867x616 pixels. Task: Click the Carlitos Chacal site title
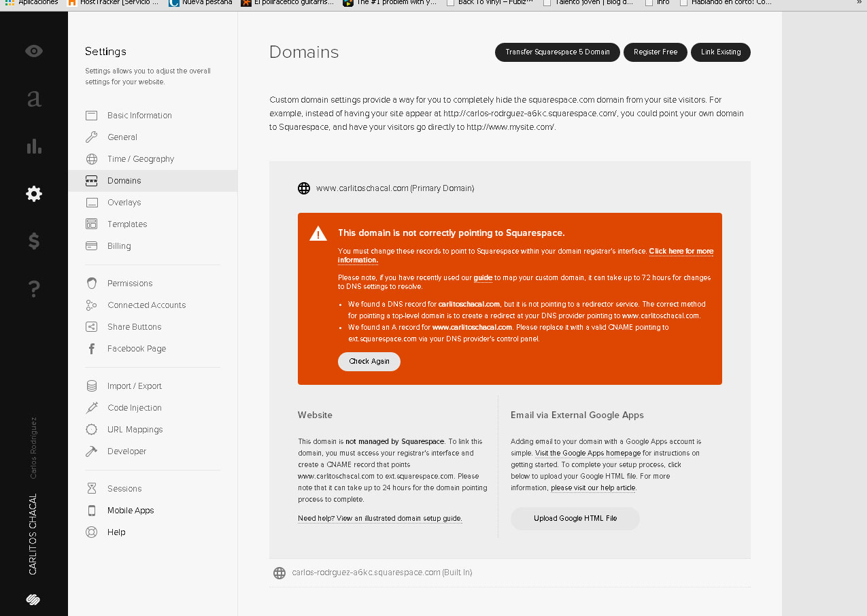click(x=33, y=534)
